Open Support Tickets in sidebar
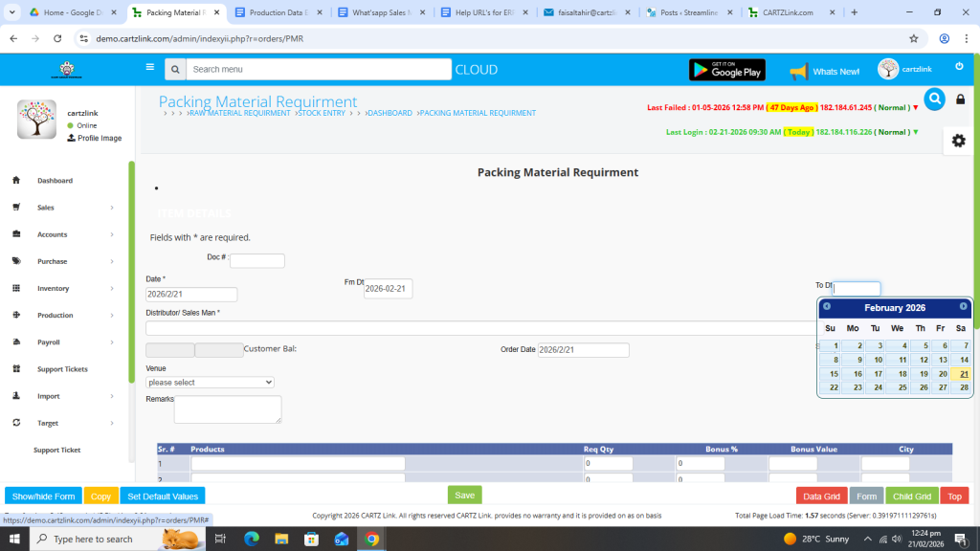 62,369
